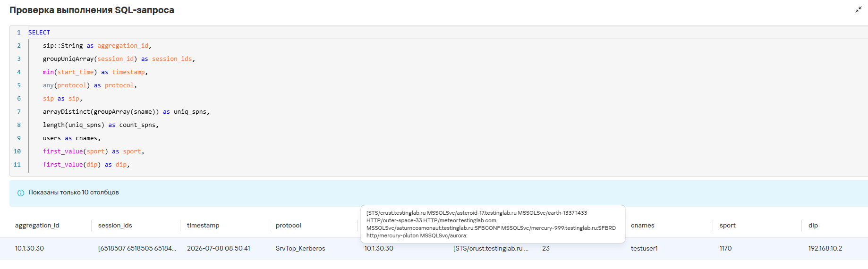This screenshot has width=868, height=269.
Task: Click min(start_time) on code line 4
Action: click(70, 72)
